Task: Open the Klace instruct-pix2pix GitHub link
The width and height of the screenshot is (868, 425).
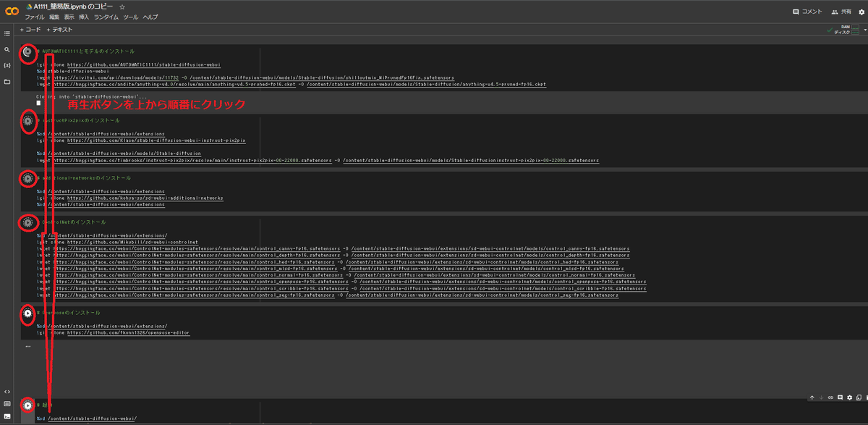Action: [156, 140]
